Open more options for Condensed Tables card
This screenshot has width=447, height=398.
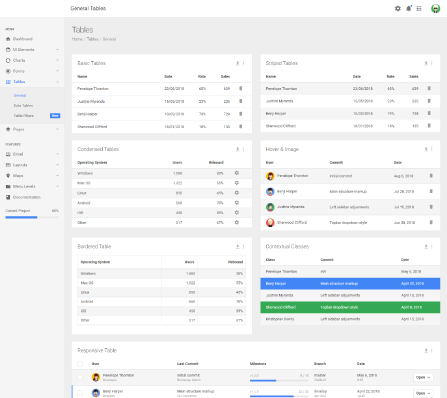[x=244, y=149]
